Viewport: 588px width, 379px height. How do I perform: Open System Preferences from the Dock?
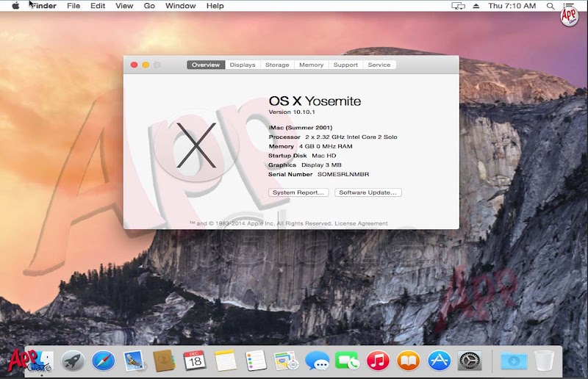pos(470,361)
